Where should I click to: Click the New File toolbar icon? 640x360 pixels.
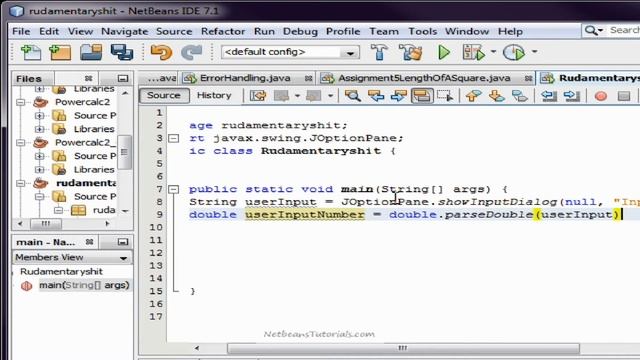pos(31,52)
